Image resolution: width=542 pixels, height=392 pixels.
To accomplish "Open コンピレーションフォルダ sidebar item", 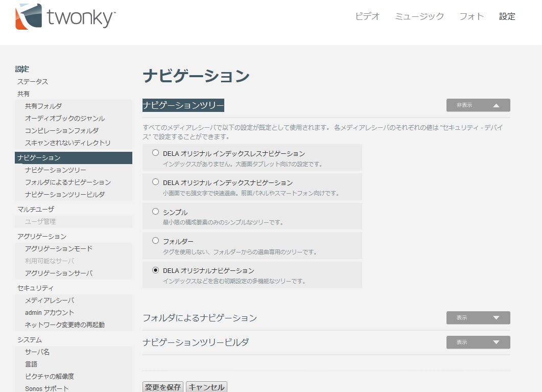I will (62, 131).
